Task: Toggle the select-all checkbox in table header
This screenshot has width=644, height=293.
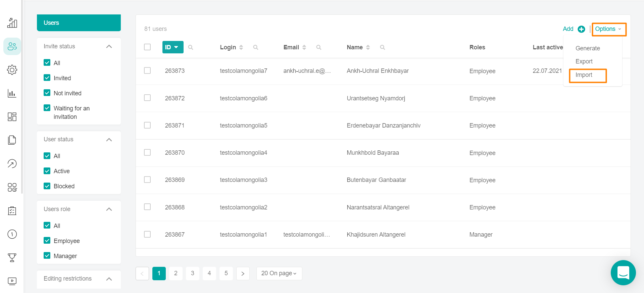Action: point(147,47)
